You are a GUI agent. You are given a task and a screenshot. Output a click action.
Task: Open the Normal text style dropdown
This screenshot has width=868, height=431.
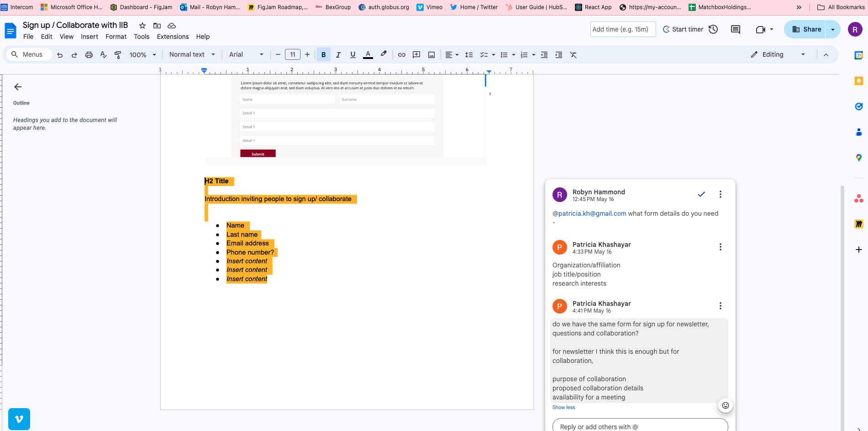(192, 54)
